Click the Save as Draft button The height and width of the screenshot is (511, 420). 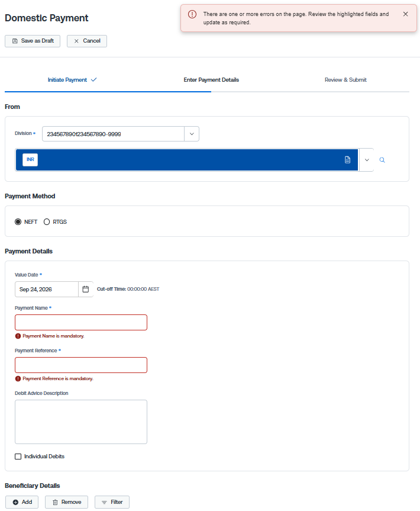(x=33, y=41)
